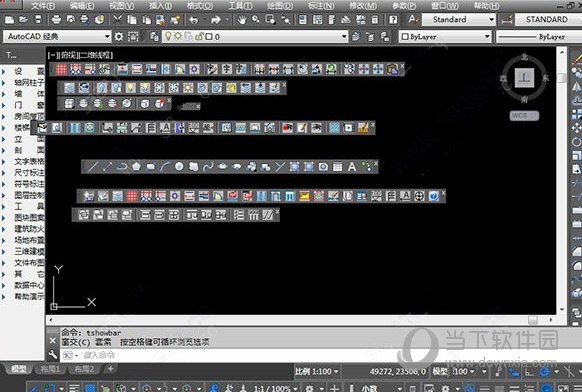The width and height of the screenshot is (582, 392).
Task: Open the ByLayer color dropdown
Action: coord(445,36)
